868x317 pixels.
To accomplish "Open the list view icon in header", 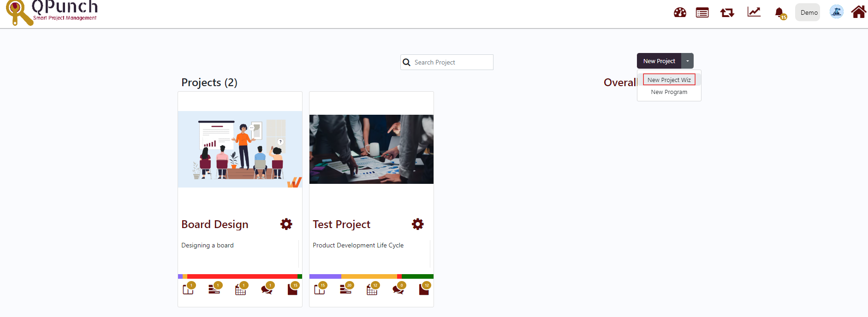I will 702,12.
